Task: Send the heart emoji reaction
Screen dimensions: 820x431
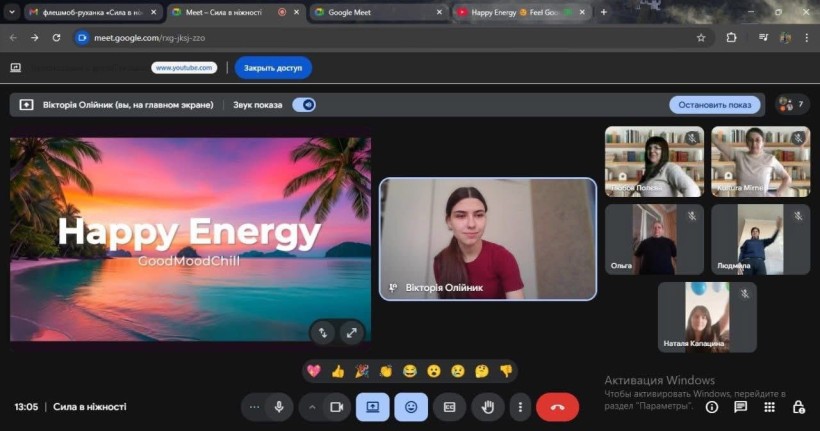Action: (313, 371)
